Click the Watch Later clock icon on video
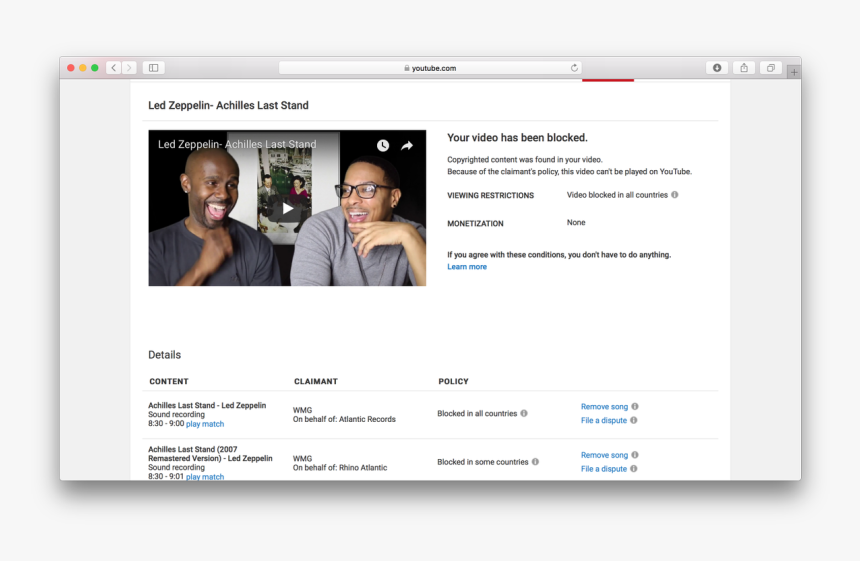 click(x=383, y=145)
